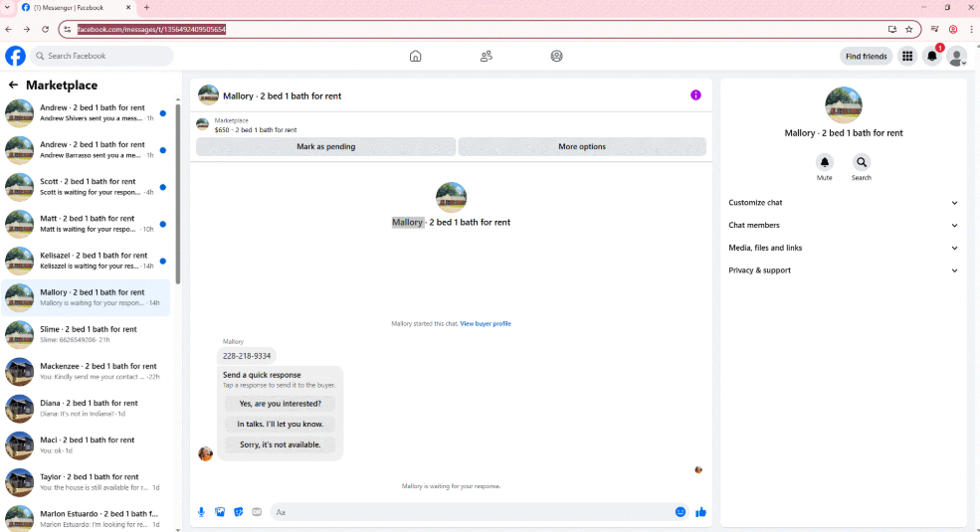This screenshot has width=980, height=532.
Task: Open the tab search dropdown arrow
Action: click(x=7, y=8)
